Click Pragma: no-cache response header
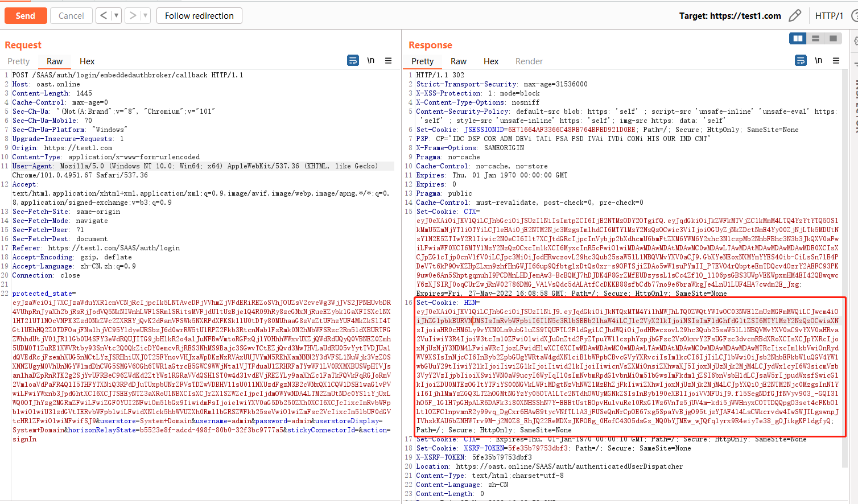The width and height of the screenshot is (858, 504). (x=448, y=157)
